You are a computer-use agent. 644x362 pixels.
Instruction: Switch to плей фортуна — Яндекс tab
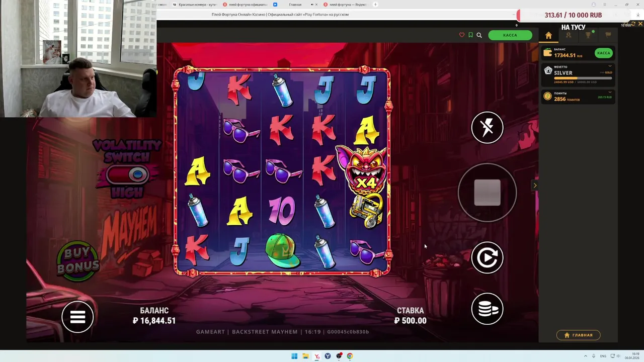tap(346, 5)
